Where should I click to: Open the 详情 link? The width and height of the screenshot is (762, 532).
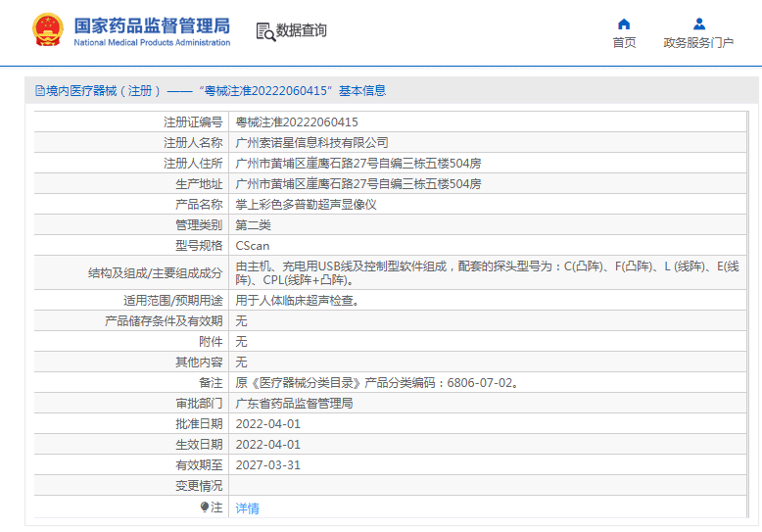click(248, 508)
